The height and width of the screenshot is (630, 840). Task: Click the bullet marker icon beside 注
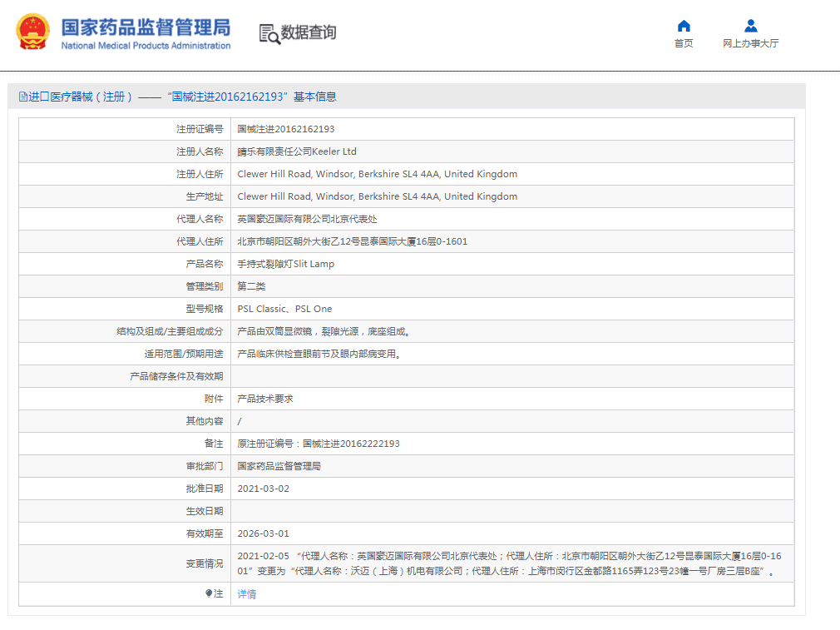[209, 593]
